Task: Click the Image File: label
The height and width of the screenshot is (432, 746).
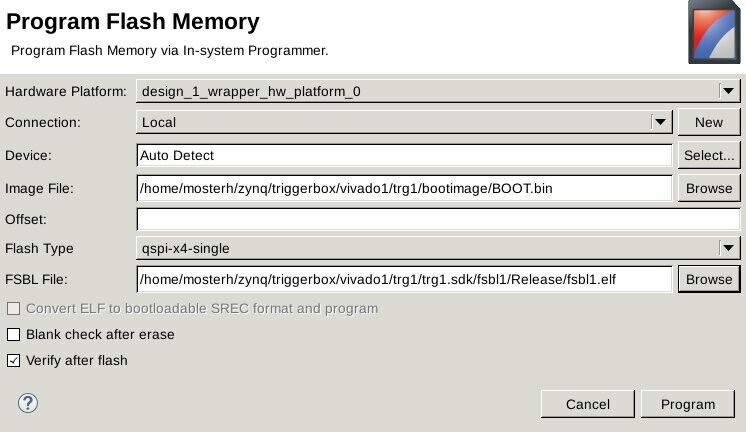Action: click(x=39, y=188)
